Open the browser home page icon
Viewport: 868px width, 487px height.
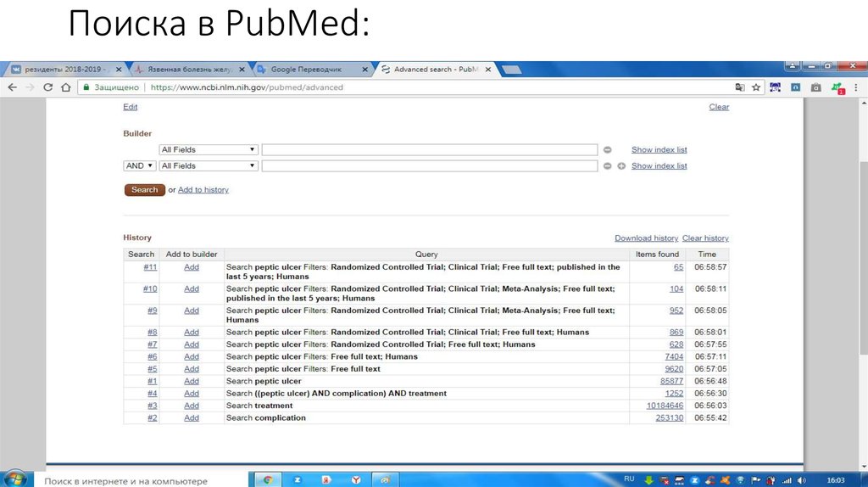coord(66,87)
